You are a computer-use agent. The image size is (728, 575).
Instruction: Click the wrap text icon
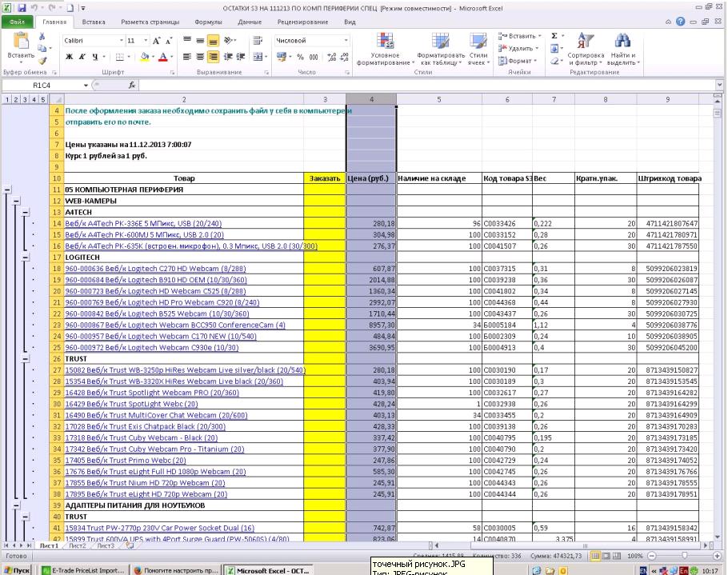pos(258,41)
